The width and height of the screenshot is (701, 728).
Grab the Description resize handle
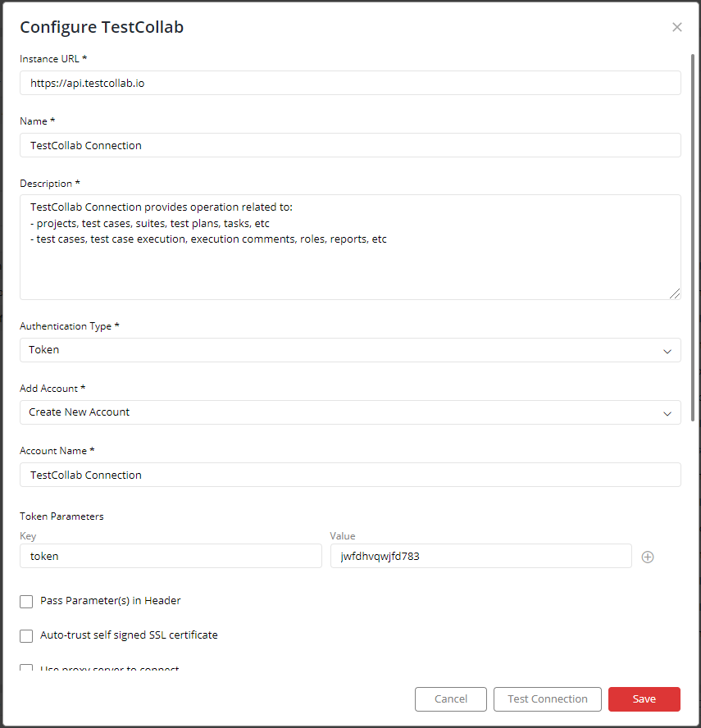point(675,293)
